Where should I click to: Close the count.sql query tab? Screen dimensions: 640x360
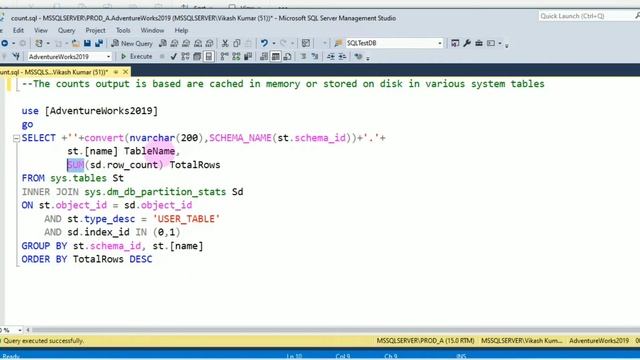[126, 72]
